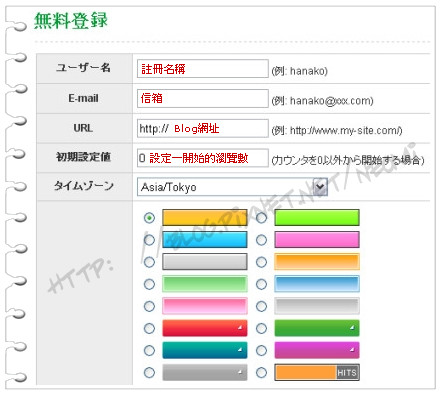
Task: Select the yellow counter style radio button
Action: (x=149, y=218)
